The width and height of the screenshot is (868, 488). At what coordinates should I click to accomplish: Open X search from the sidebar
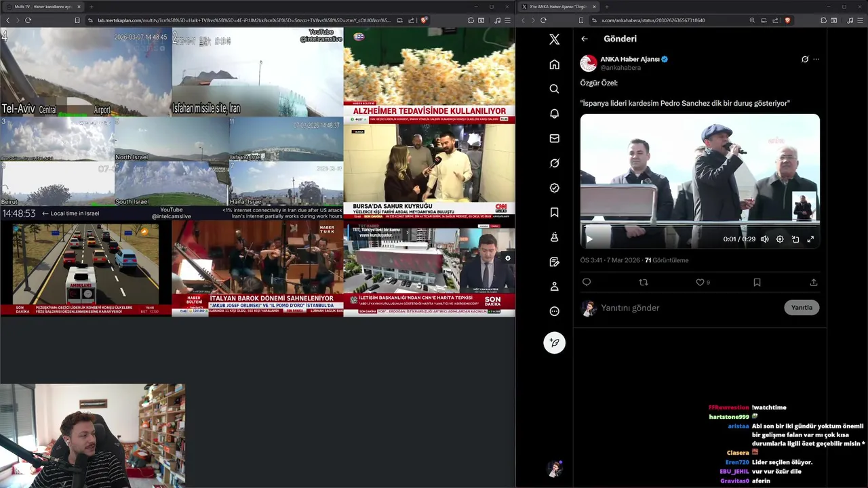coord(554,89)
